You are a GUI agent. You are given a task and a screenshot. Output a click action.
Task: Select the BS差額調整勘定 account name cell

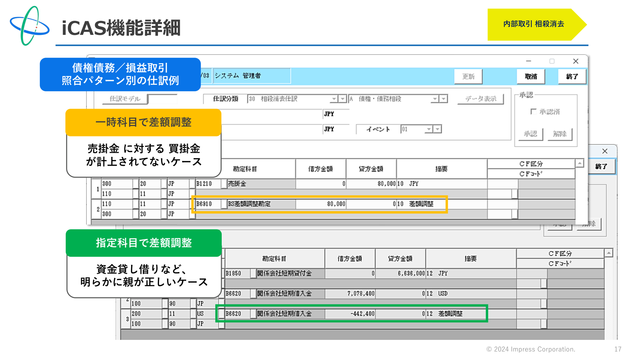click(261, 204)
